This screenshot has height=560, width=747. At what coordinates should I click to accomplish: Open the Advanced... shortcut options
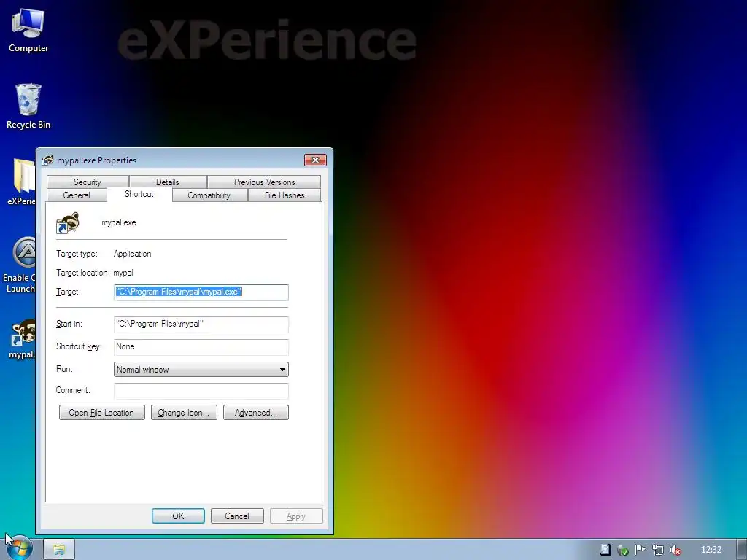(256, 413)
